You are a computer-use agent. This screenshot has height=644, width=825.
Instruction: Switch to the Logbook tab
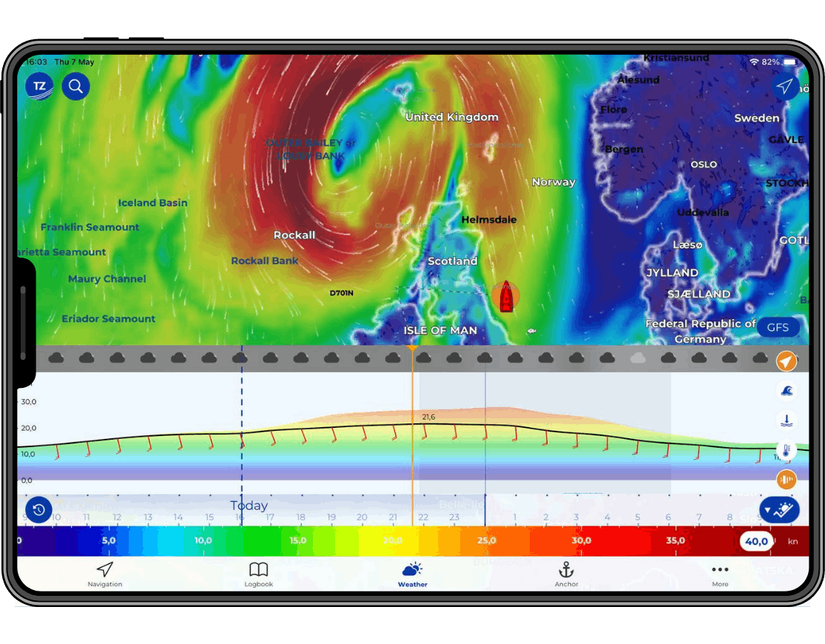pyautogui.click(x=258, y=574)
